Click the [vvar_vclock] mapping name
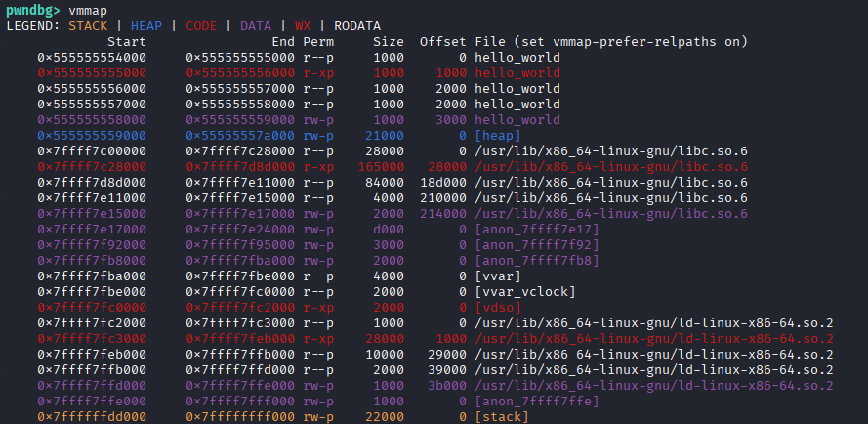The image size is (868, 424). point(525,291)
